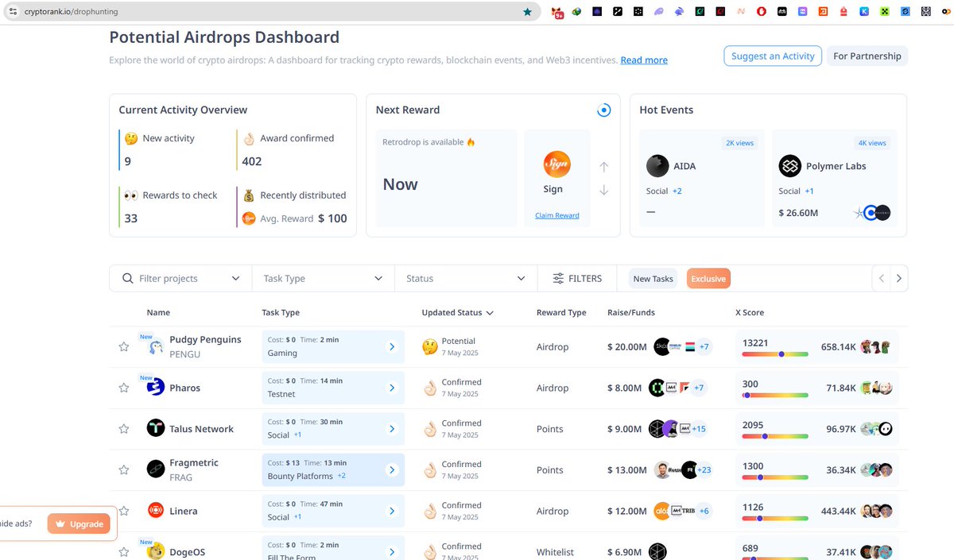Click Talus Network X Score bar
Viewport: 954px width, 560px height.
(x=775, y=436)
